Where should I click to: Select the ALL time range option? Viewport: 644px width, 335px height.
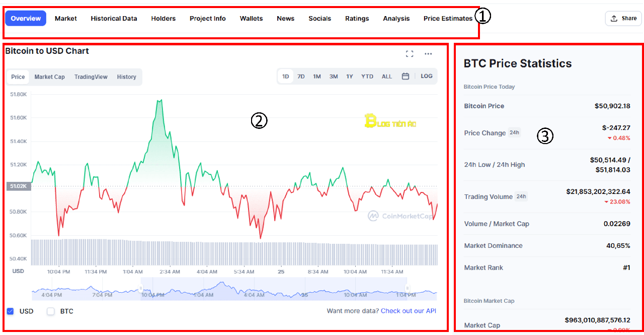tap(386, 76)
